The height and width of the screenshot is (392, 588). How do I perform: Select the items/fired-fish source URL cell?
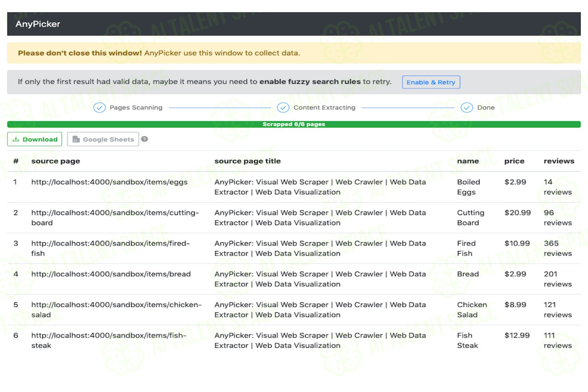(111, 248)
